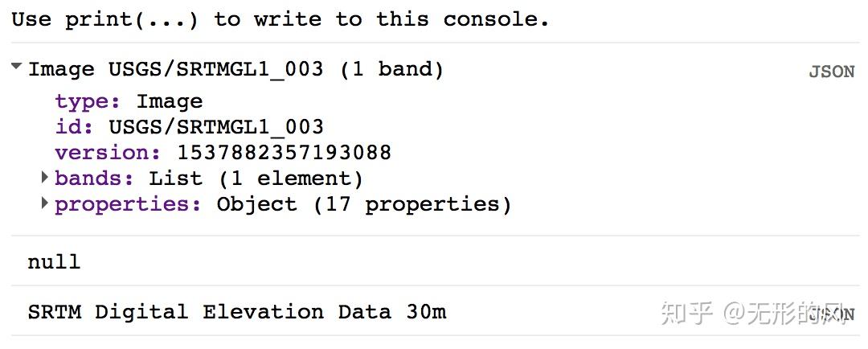Collapse the Image USGS/SRTMGL1_003 disclosure triangle
The height and width of the screenshot is (349, 868).
click(x=17, y=68)
